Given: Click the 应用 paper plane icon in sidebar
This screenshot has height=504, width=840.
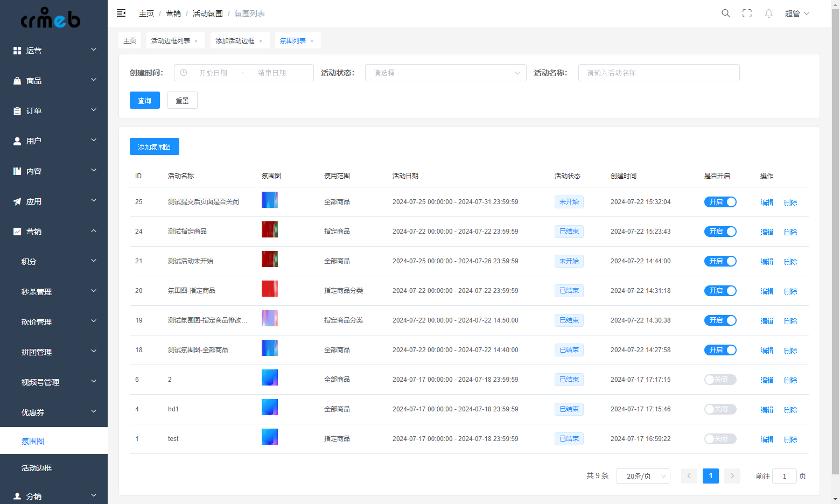Looking at the screenshot, I should coord(17,201).
